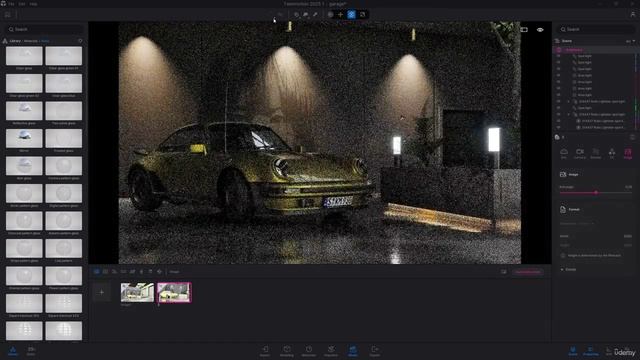Screen dimensions: 640x360
Task: Open the Ambience tab in bottom bar
Action: click(309, 351)
